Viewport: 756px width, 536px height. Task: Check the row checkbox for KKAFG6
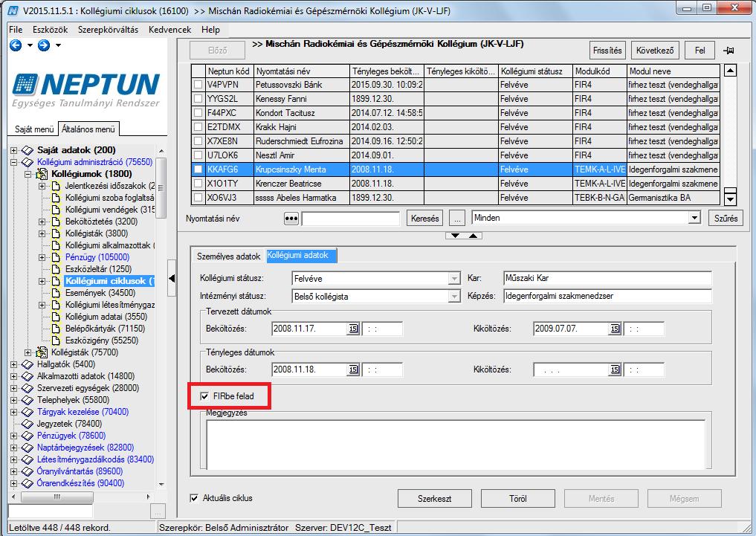point(198,169)
